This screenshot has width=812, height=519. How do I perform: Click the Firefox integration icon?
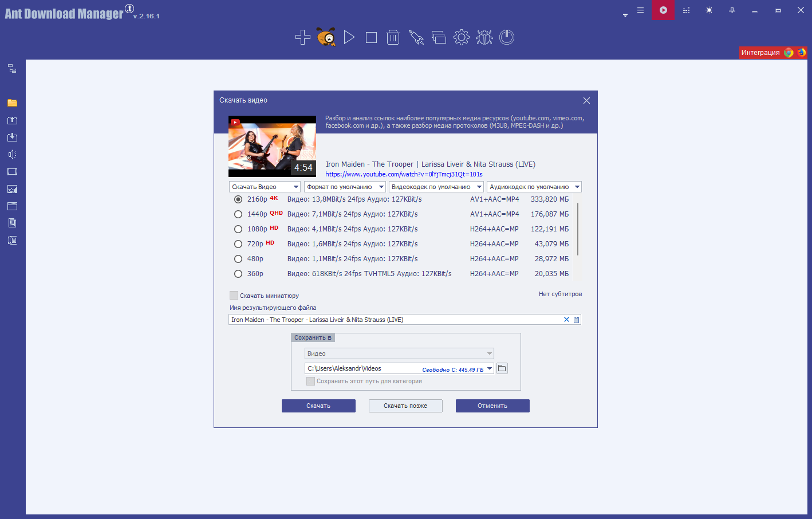tap(801, 53)
